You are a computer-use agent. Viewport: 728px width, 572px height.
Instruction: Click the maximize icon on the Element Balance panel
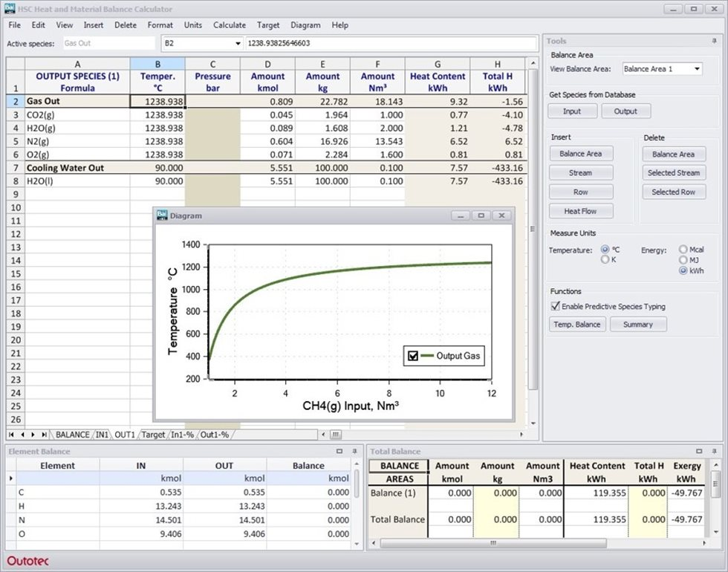(x=339, y=451)
